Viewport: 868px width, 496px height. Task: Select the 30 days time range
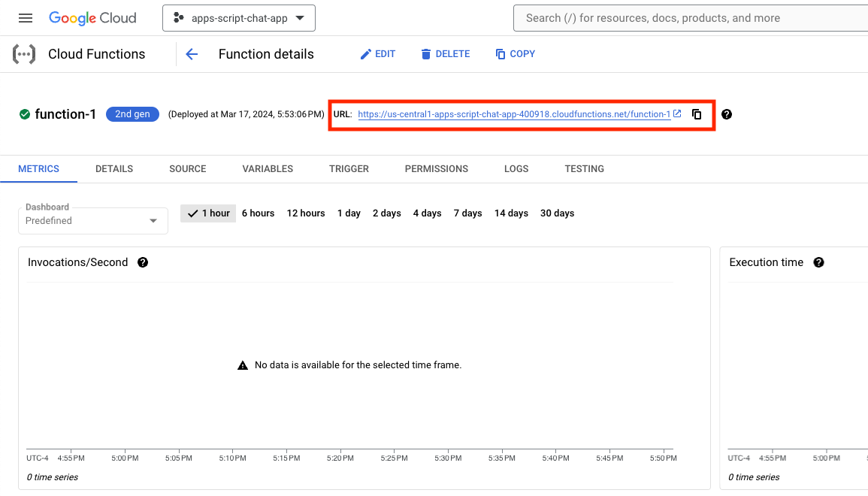557,213
